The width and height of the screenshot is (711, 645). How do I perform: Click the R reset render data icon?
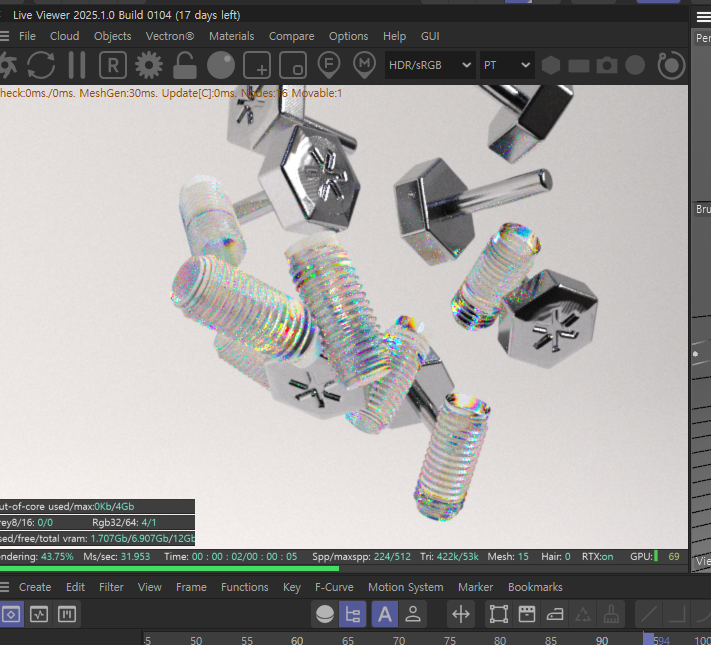(112, 65)
